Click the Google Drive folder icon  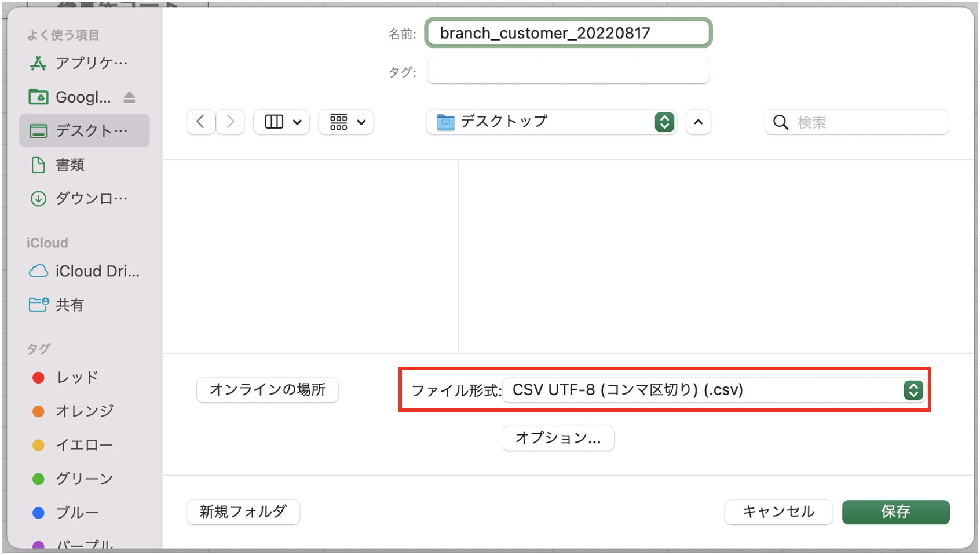pyautogui.click(x=39, y=97)
